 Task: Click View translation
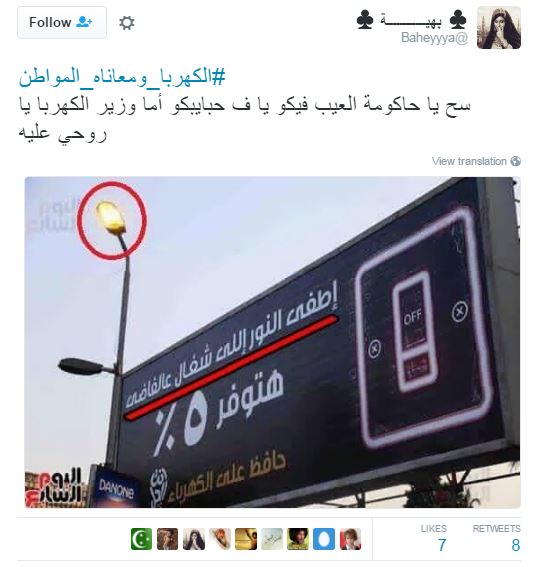tap(469, 161)
